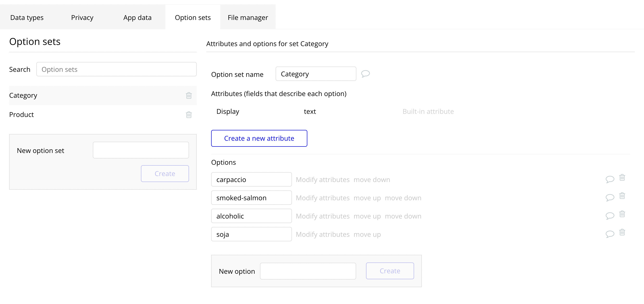Delete the Product option set
644x304 pixels.
click(189, 115)
